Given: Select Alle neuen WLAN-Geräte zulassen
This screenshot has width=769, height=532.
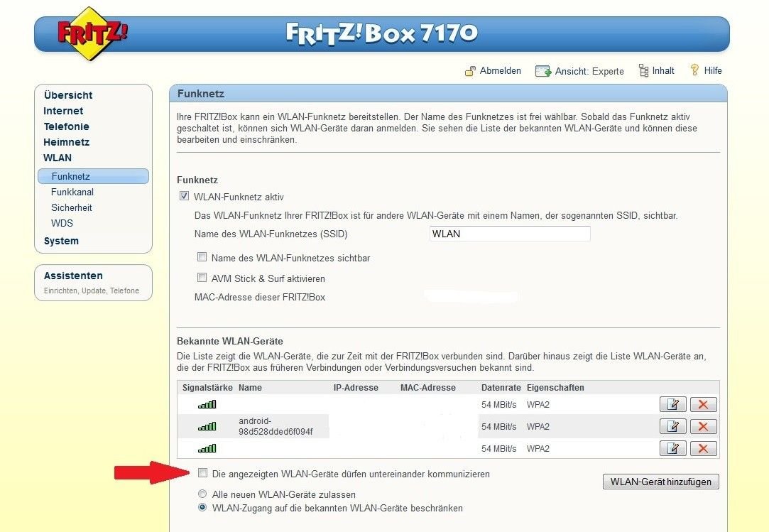Looking at the screenshot, I should pyautogui.click(x=202, y=494).
